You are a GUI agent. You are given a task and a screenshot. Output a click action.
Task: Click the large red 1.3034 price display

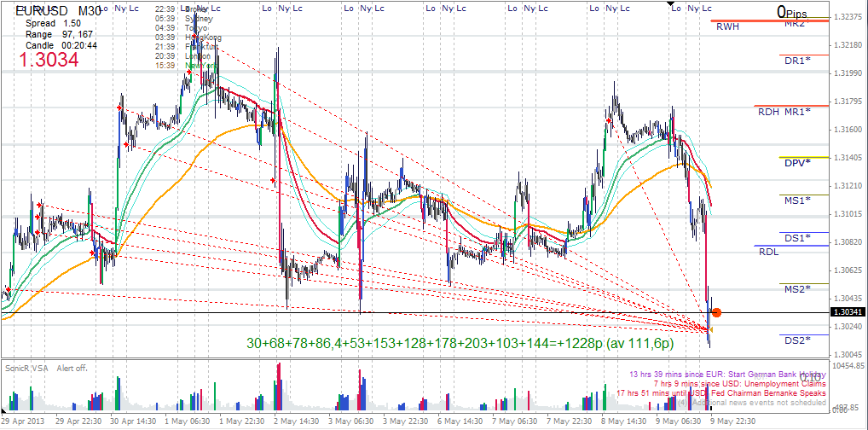click(49, 60)
